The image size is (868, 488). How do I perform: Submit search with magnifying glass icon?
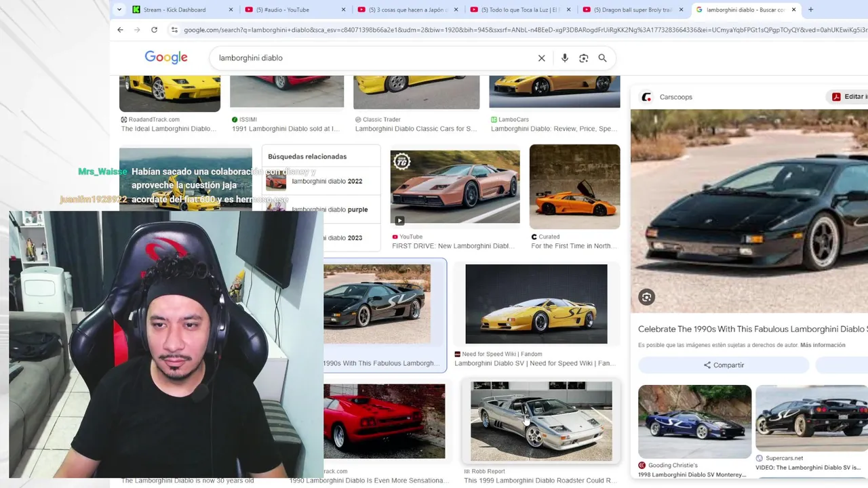tap(602, 58)
